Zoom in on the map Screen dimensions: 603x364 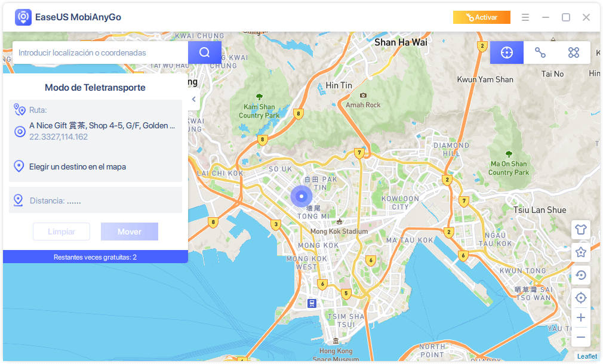tap(581, 317)
